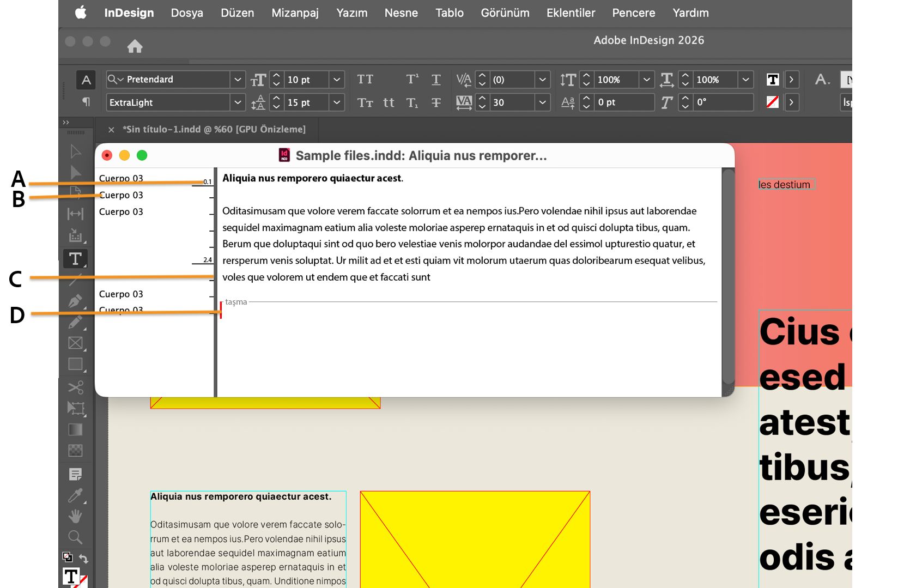
Task: Open the tracking 30 dropdown
Action: tap(542, 102)
